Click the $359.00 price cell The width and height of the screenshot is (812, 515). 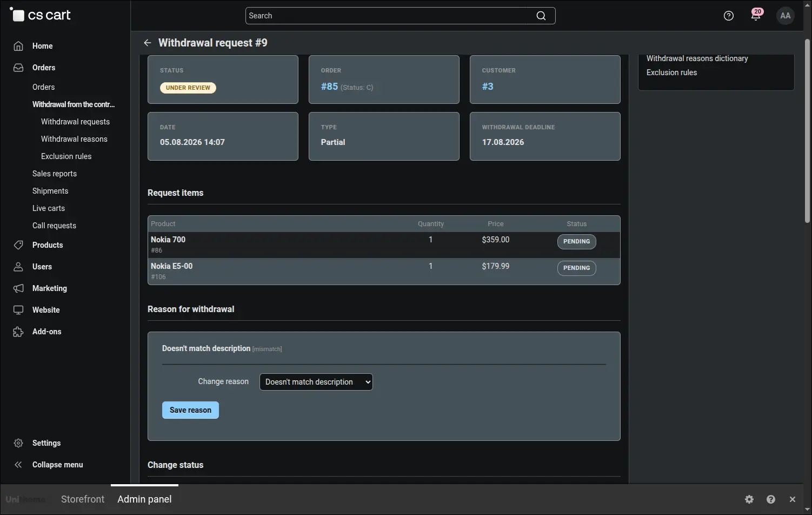(x=496, y=240)
